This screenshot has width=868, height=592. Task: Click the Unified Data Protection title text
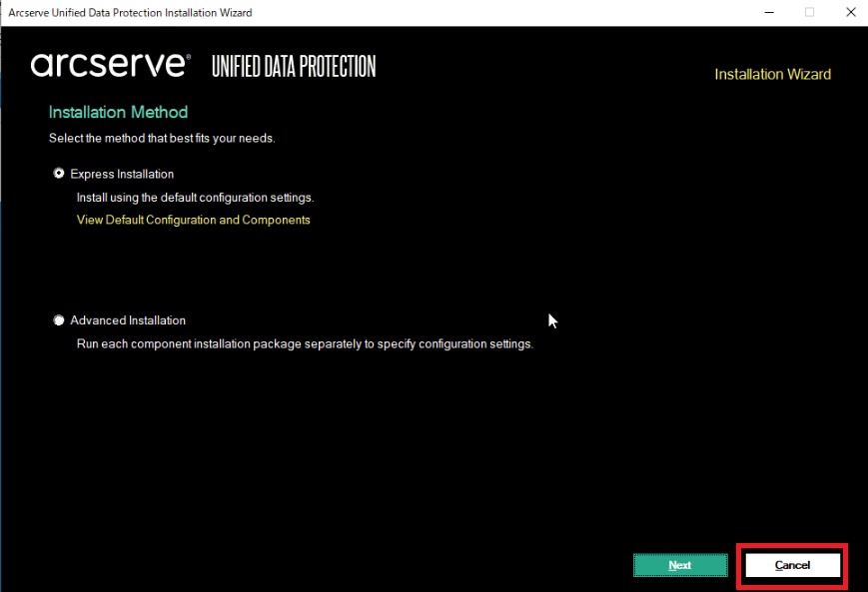(x=294, y=67)
